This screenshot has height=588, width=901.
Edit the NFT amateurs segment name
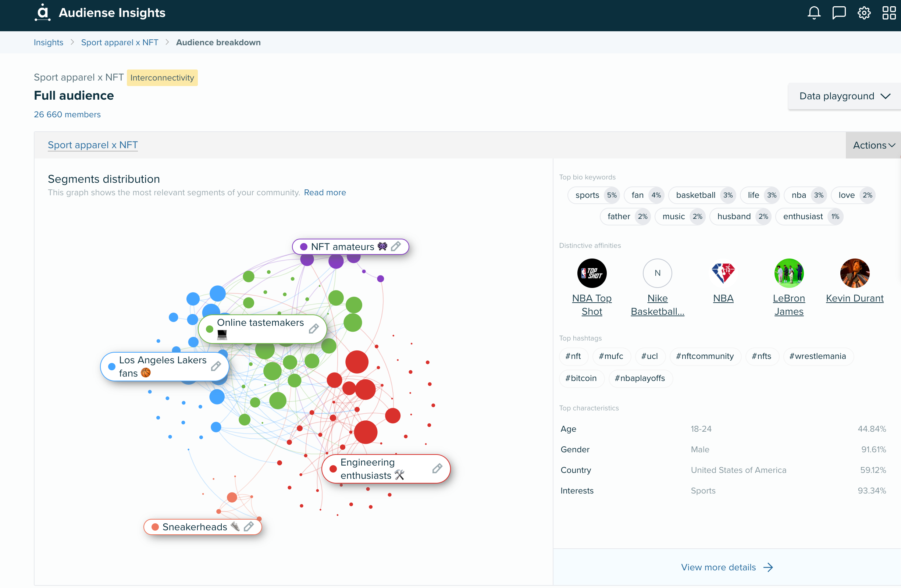pos(396,246)
